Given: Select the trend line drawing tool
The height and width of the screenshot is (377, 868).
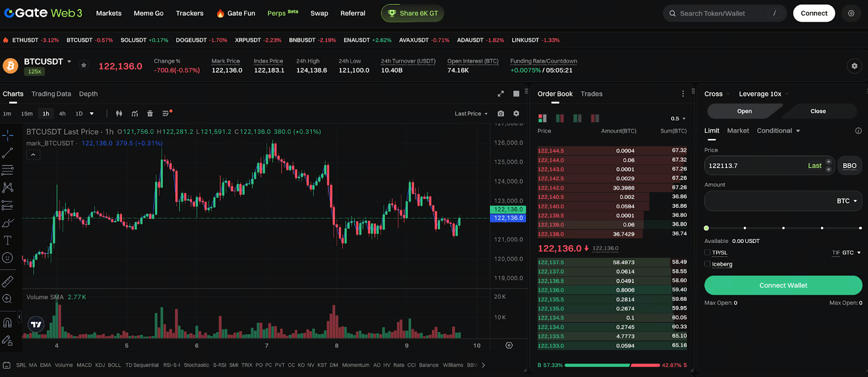Looking at the screenshot, I should 8,153.
